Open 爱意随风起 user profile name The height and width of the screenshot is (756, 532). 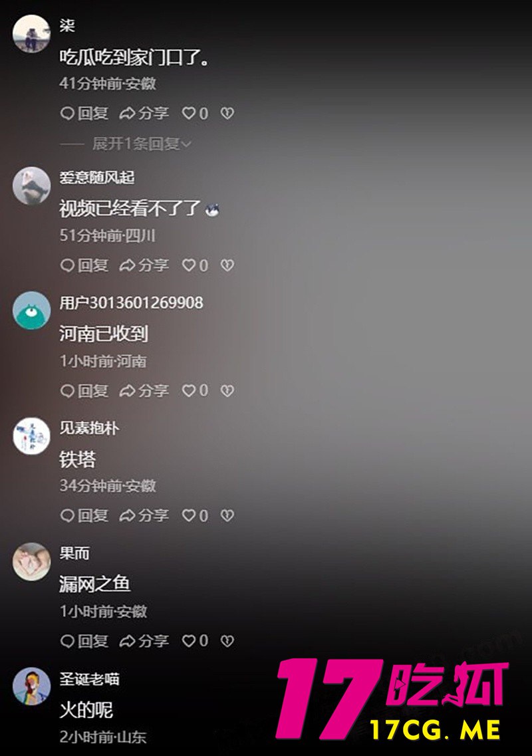point(97,178)
